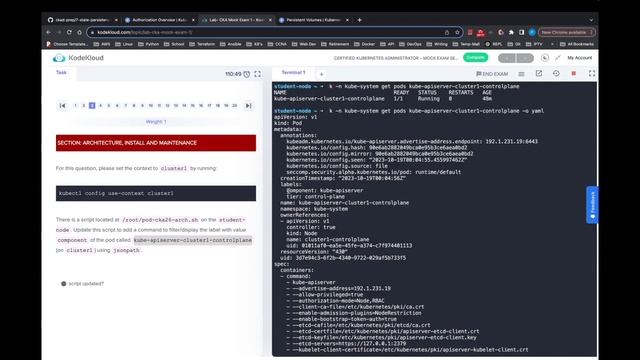Open the Ansible bookmarks folder
Viewport: 640px width, 360px height.
point(231,44)
